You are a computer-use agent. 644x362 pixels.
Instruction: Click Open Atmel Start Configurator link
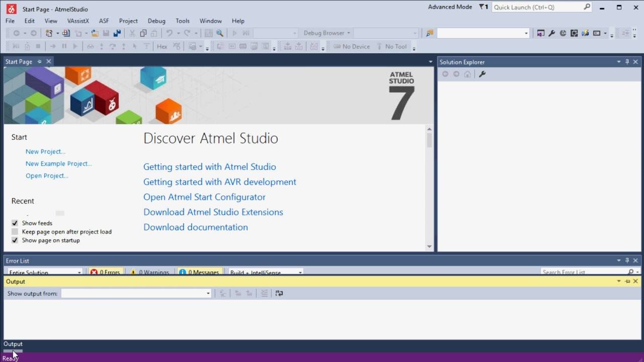[204, 197]
